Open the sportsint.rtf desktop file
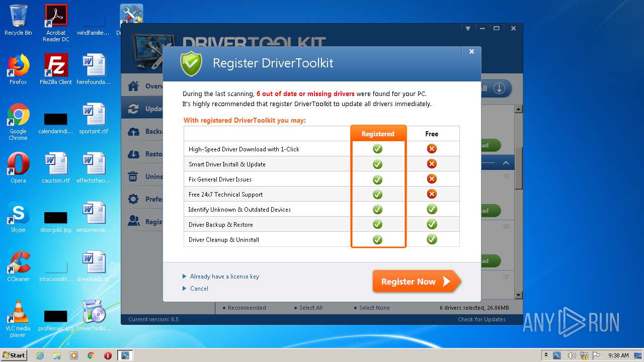The width and height of the screenshot is (644, 362). tap(94, 119)
